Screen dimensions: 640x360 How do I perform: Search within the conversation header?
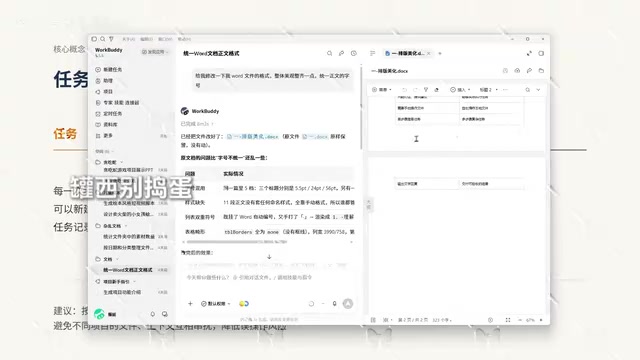tap(329, 53)
